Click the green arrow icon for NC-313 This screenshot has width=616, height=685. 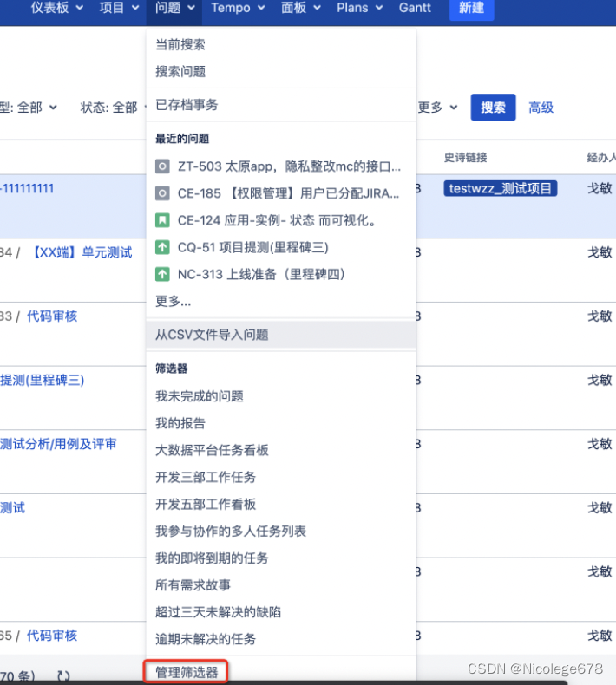162,274
